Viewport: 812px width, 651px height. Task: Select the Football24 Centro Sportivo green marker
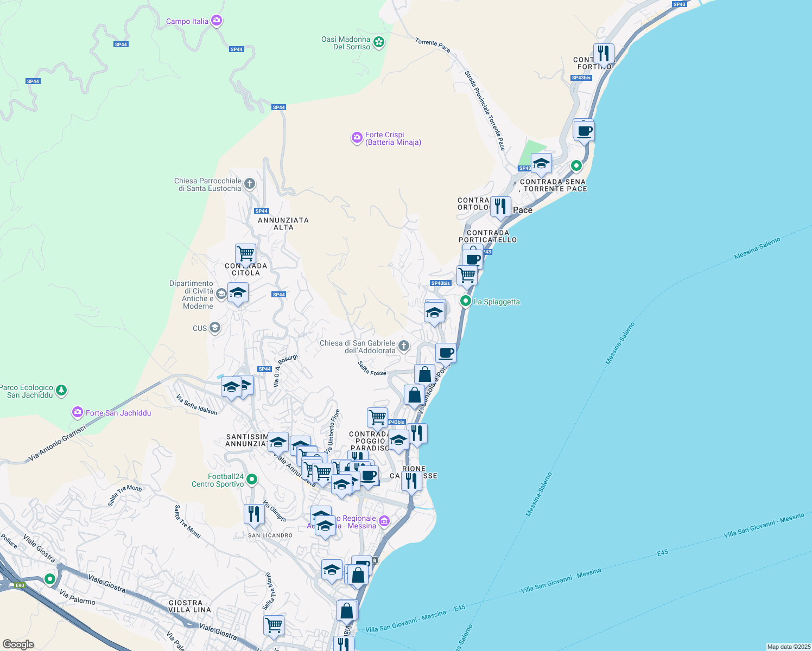(x=251, y=480)
